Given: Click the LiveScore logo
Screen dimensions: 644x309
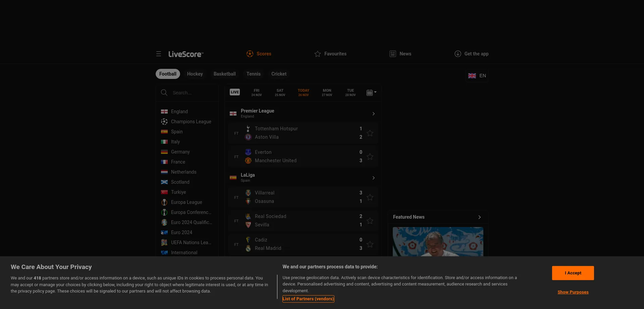Looking at the screenshot, I should click(186, 54).
